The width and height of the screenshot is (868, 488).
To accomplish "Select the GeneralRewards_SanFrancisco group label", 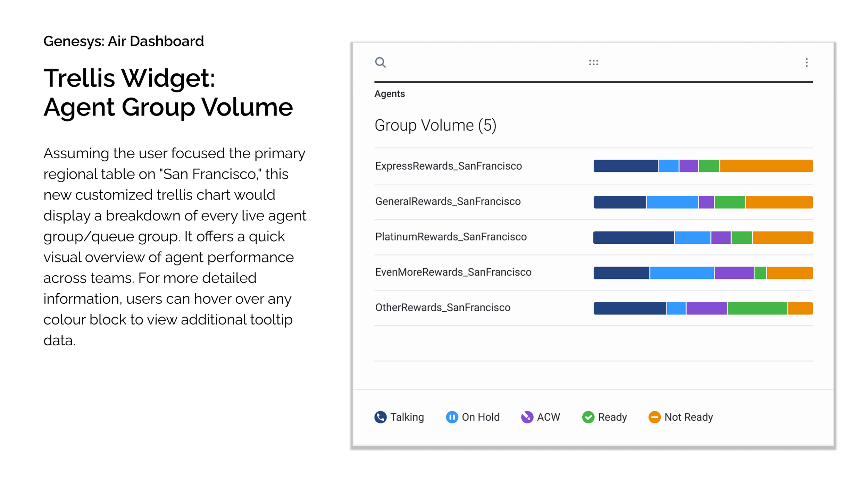I will tap(448, 201).
